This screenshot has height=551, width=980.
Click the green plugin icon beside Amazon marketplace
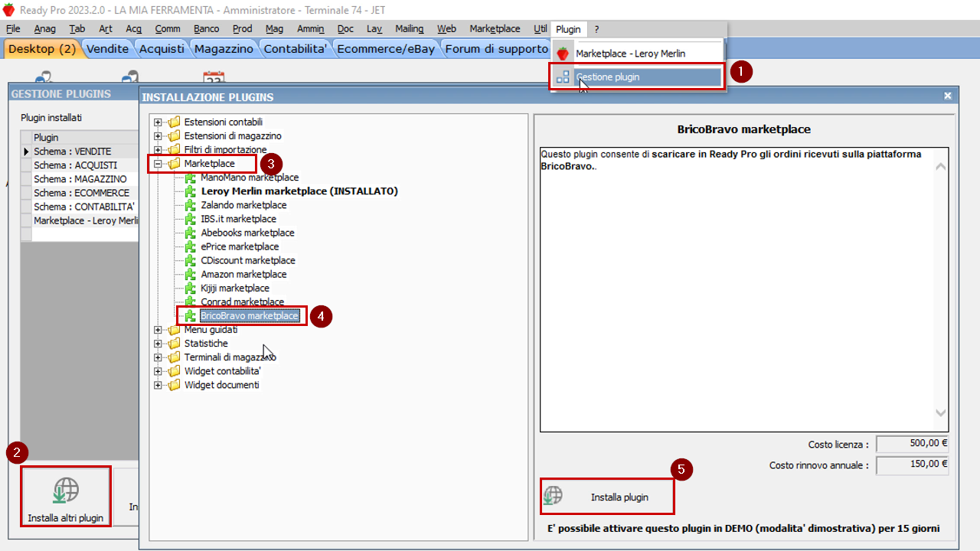(x=190, y=274)
